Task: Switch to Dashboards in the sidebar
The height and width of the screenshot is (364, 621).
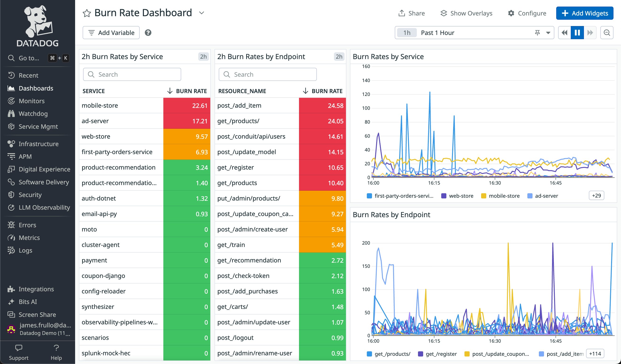Action: (x=36, y=88)
